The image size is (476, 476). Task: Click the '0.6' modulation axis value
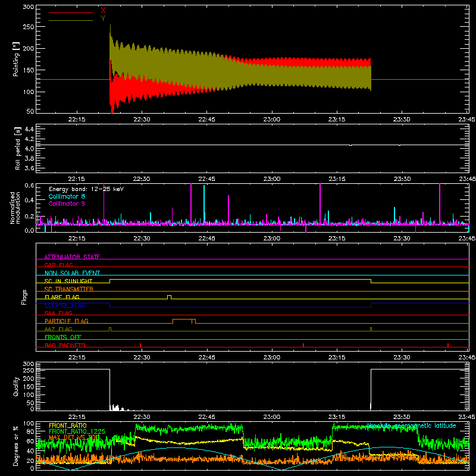(x=29, y=186)
